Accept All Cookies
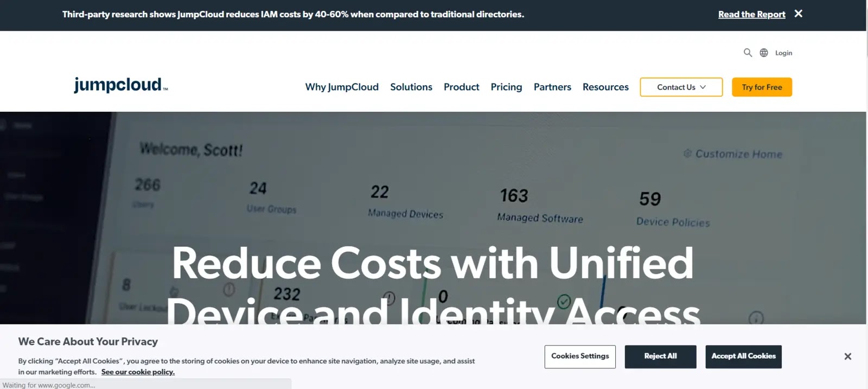The height and width of the screenshot is (389, 868). (x=743, y=356)
